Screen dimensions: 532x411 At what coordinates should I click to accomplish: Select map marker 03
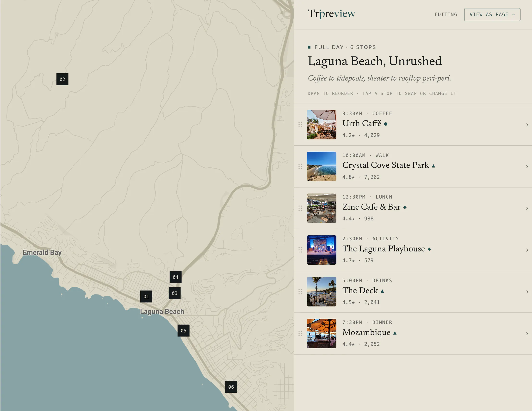(x=175, y=293)
